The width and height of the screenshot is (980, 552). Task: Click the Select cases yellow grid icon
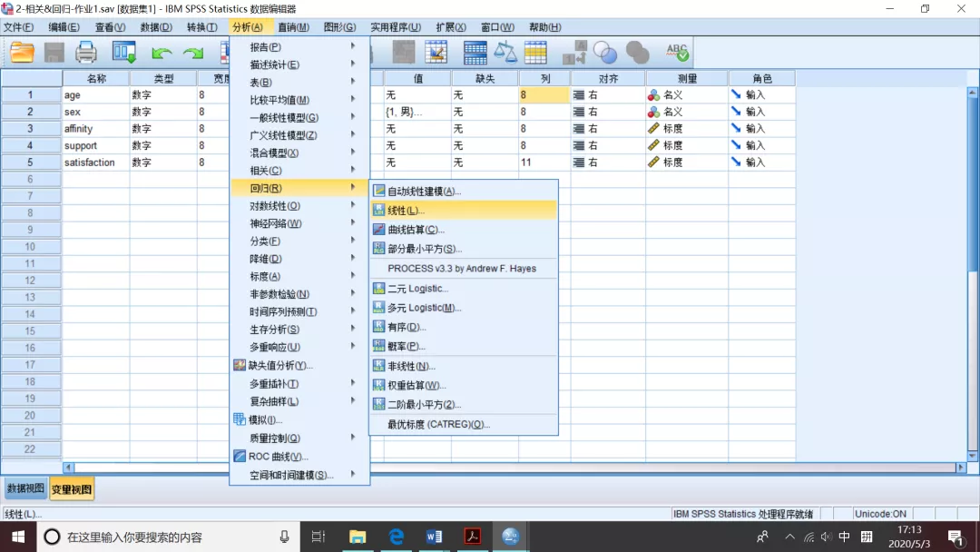[x=535, y=53]
